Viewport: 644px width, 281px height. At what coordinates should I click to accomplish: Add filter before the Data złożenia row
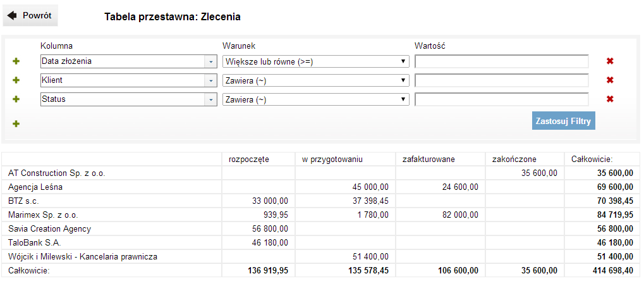[x=16, y=61]
